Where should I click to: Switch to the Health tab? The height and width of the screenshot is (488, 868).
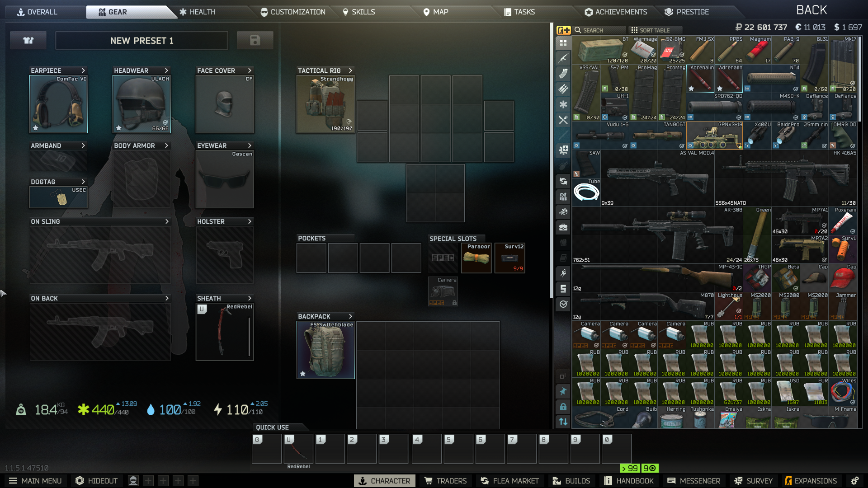pos(198,12)
